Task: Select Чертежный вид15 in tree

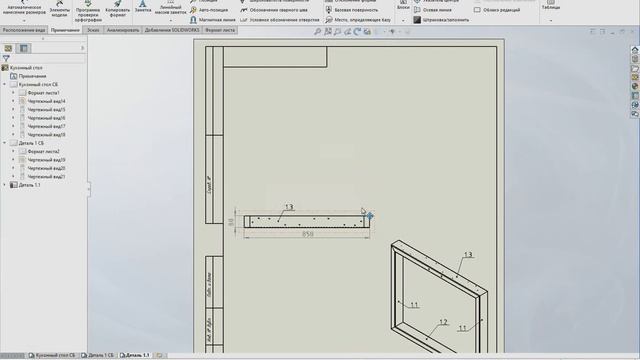Action: [x=42, y=110]
